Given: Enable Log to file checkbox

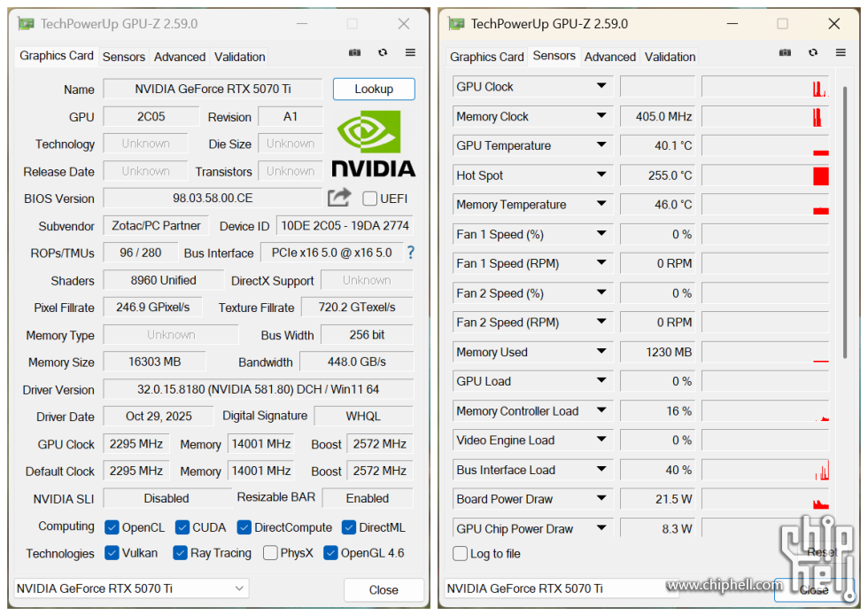Looking at the screenshot, I should [460, 553].
